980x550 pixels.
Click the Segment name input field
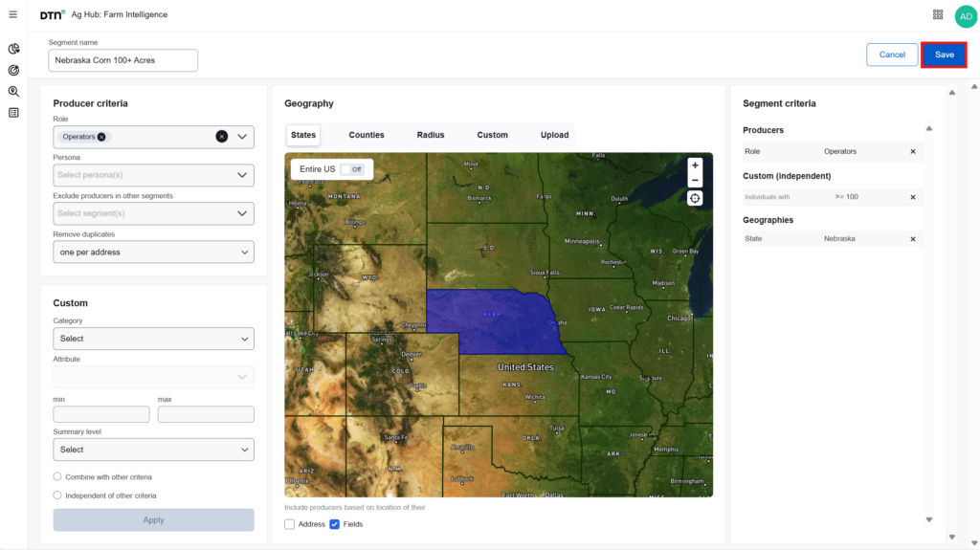122,60
